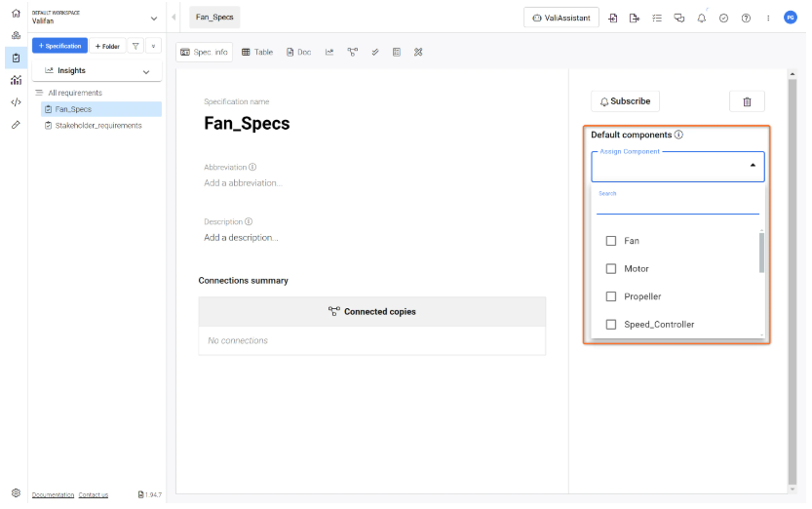Open the comments chat icon in header
The width and height of the screenshot is (812, 509).
[679, 18]
